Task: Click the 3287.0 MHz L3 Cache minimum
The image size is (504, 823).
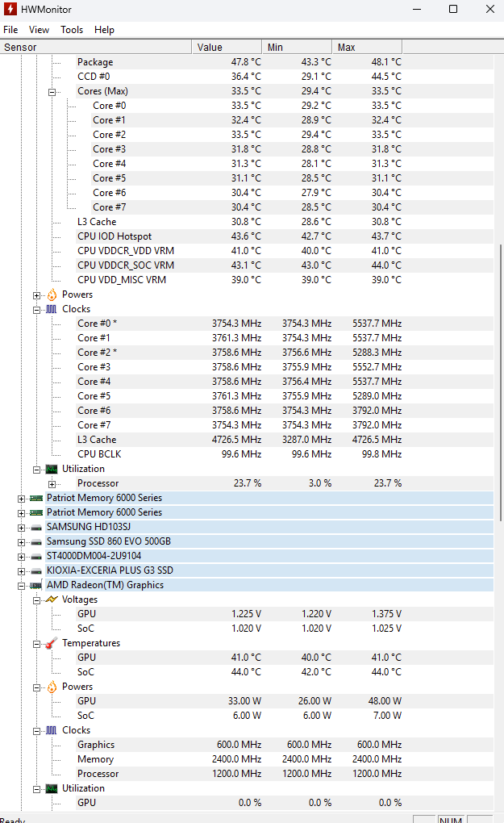Action: point(306,440)
